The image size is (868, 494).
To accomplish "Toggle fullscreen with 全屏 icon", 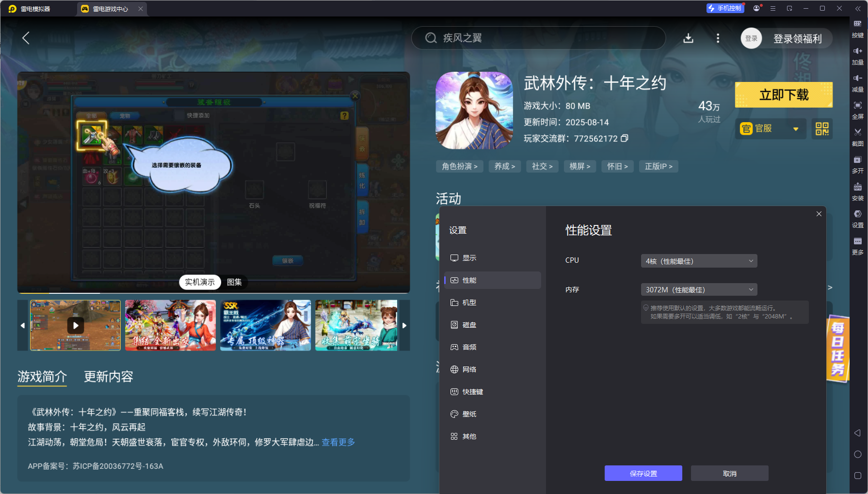I will point(857,110).
